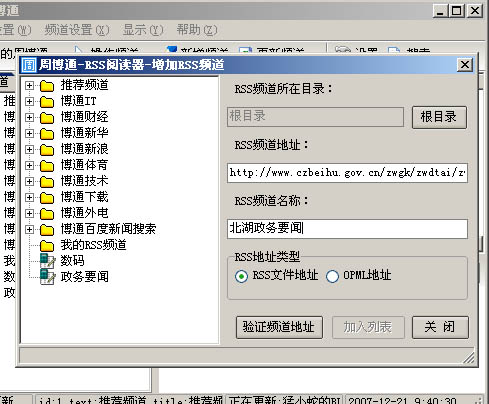Click the 博通百度新闻搜索 folder icon
The width and height of the screenshot is (489, 404).
tap(47, 230)
